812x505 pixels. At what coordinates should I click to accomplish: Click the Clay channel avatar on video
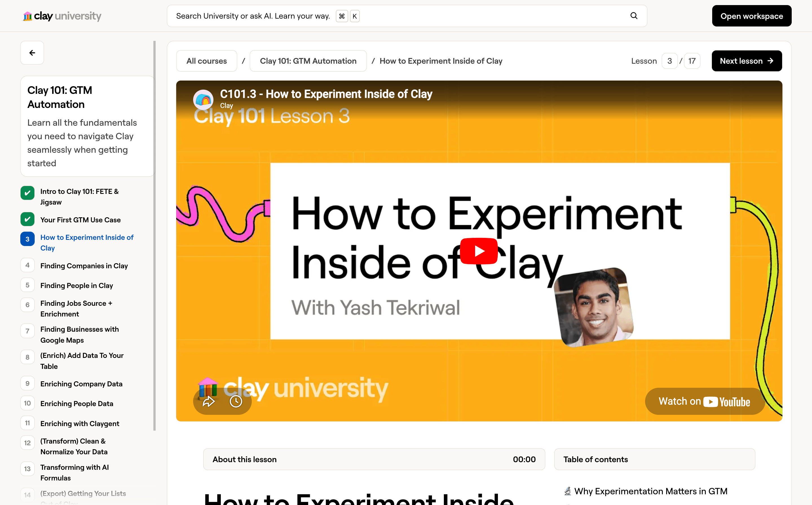(x=203, y=99)
